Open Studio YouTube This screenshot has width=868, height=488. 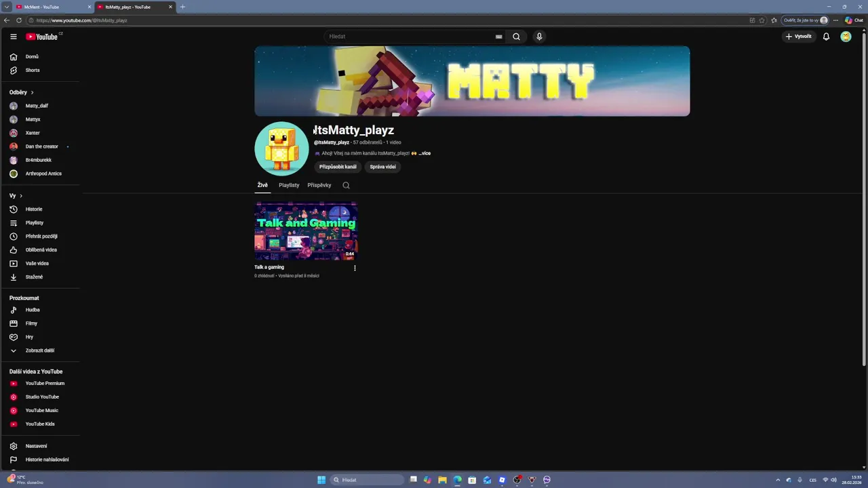click(41, 397)
